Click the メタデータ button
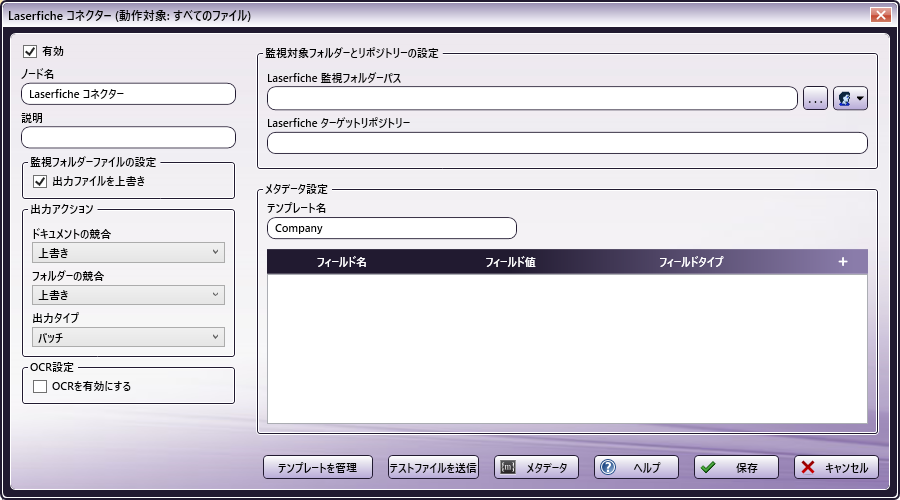This screenshot has width=900, height=500. 536,468
